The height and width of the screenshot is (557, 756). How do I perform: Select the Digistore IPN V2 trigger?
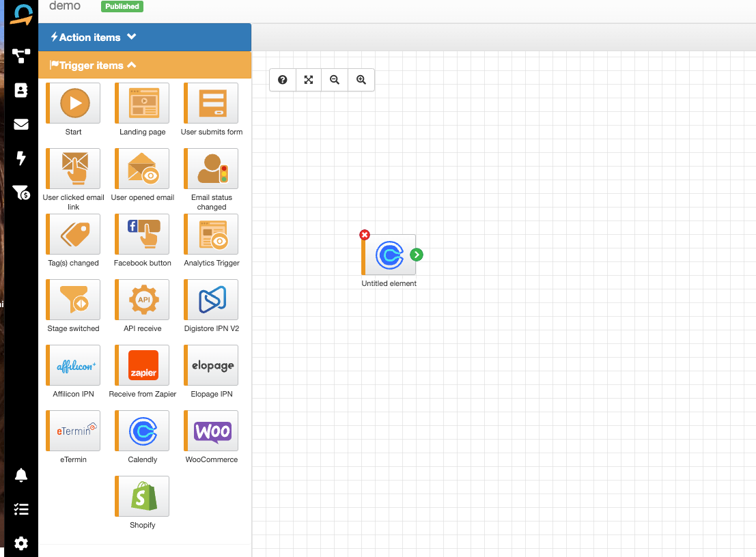pyautogui.click(x=212, y=300)
